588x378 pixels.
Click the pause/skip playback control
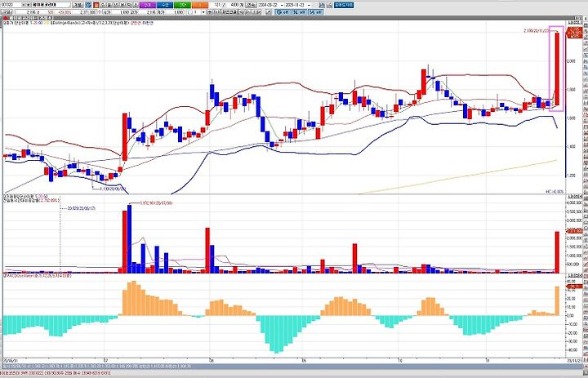256,12
